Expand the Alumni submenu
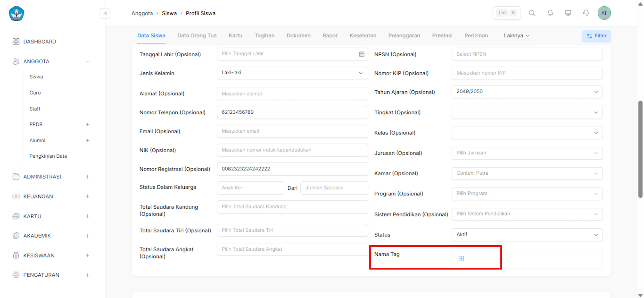Image resolution: width=644 pixels, height=298 pixels. pos(88,140)
